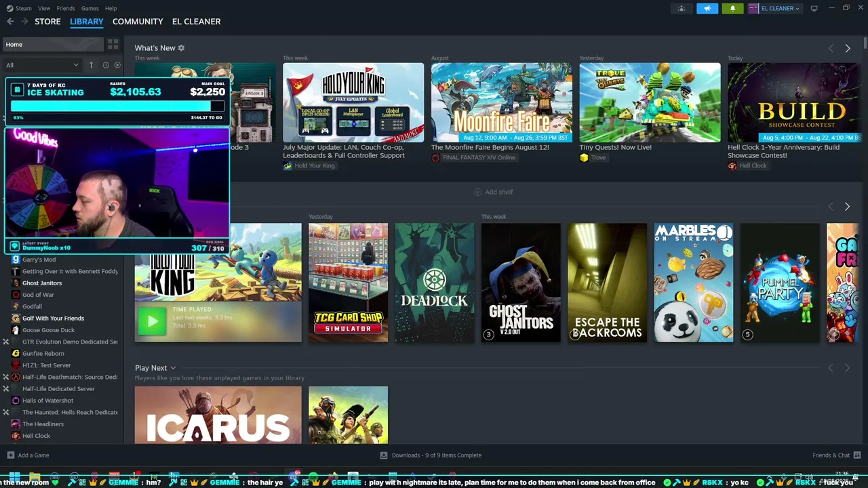Image resolution: width=868 pixels, height=488 pixels.
Task: Open the ICARUS cover in Play Next
Action: (x=218, y=415)
